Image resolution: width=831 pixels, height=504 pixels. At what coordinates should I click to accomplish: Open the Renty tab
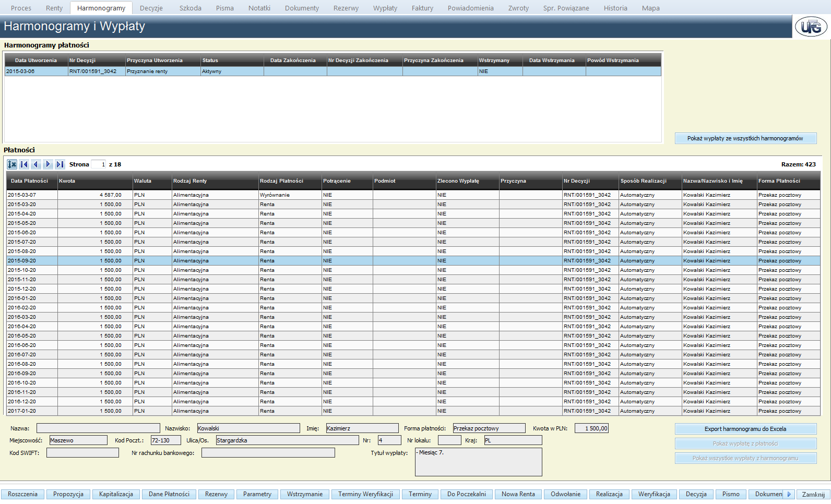[x=54, y=8]
